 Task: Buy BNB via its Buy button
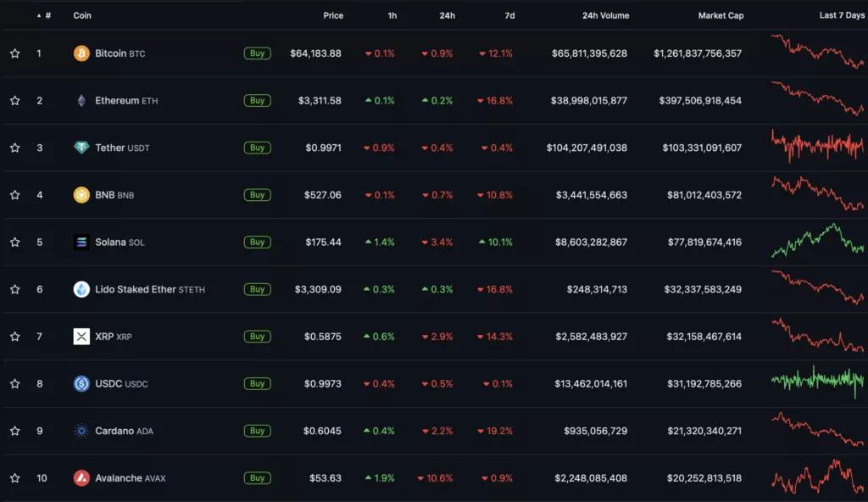[x=258, y=194]
